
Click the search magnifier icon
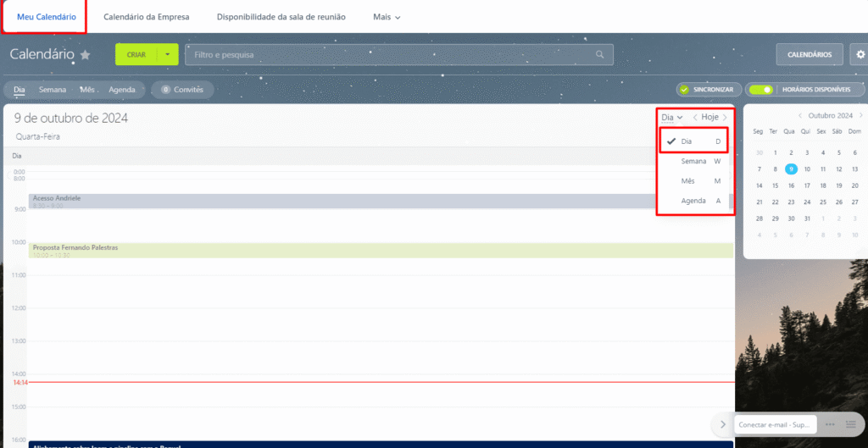tap(599, 55)
